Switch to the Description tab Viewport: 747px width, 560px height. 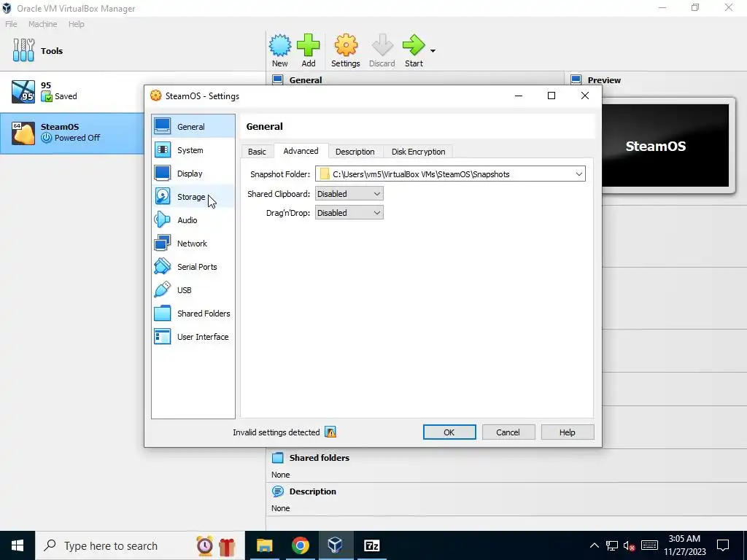[x=355, y=152]
